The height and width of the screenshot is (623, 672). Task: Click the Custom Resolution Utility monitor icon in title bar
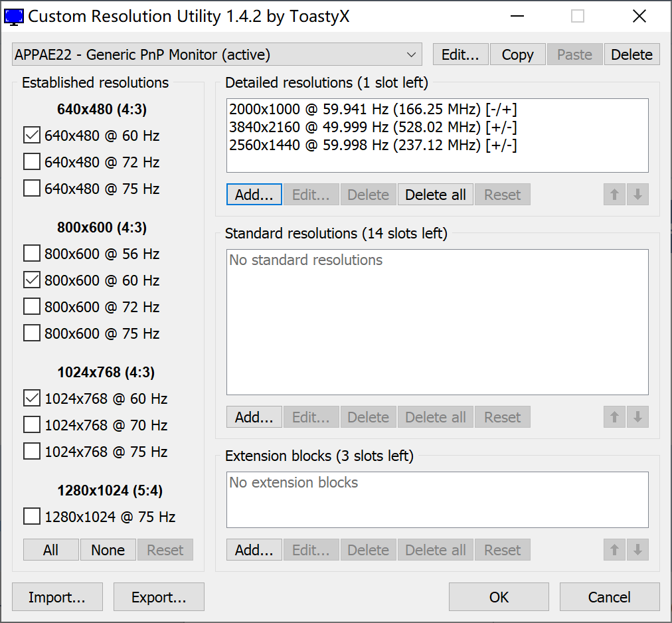13,17
